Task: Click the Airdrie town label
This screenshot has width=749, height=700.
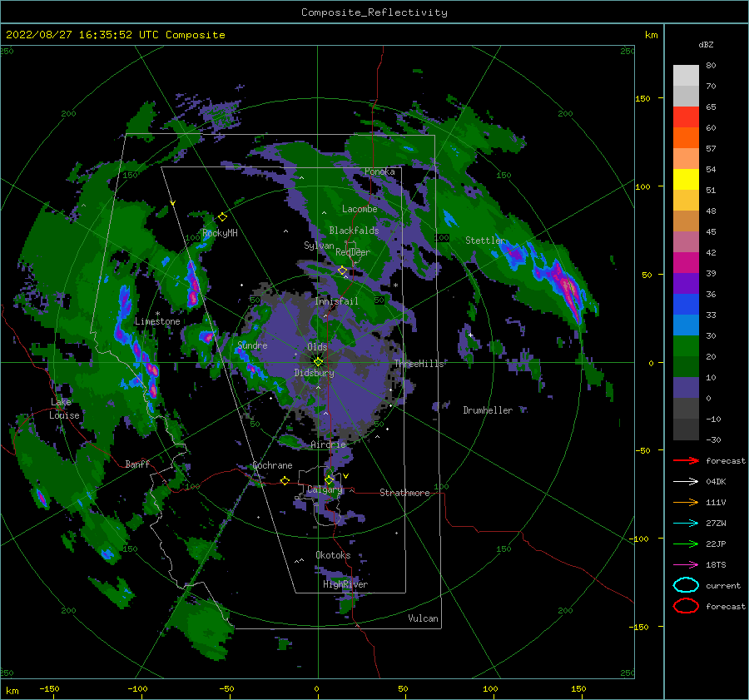Action: (x=328, y=444)
